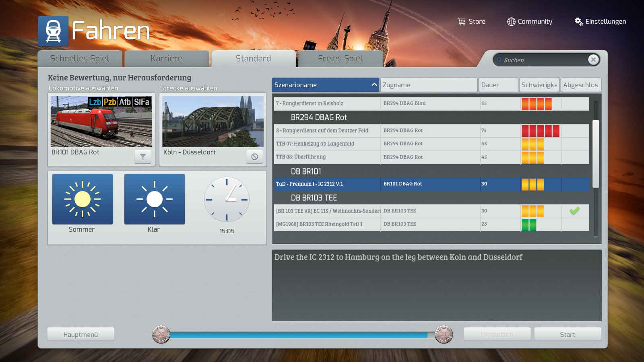Select TTB 08: Überführung scenario

tap(431, 157)
